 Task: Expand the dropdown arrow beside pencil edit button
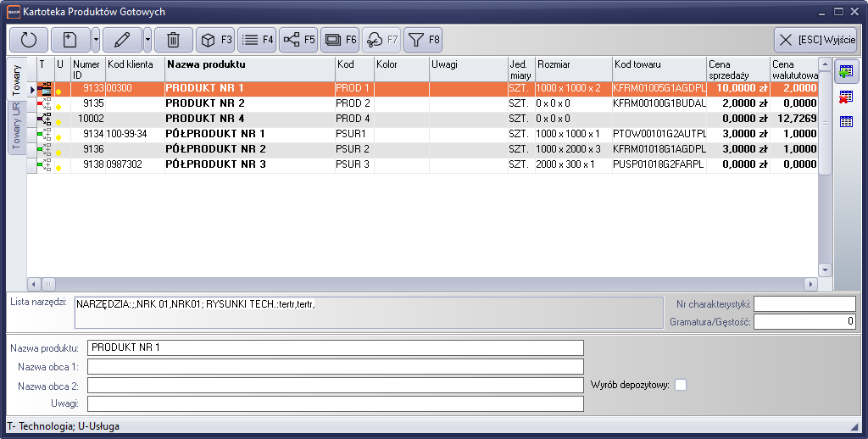pos(147,39)
